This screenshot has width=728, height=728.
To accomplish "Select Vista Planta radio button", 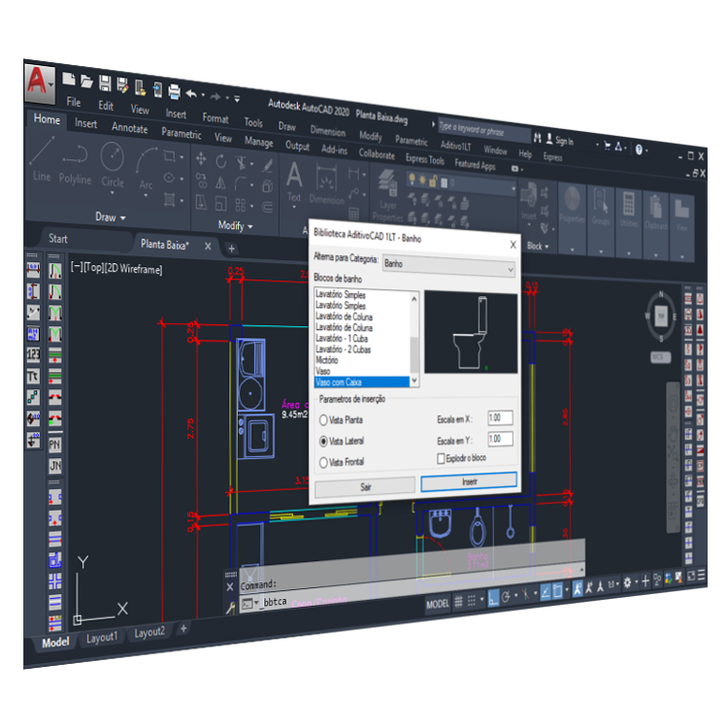I will [x=323, y=419].
